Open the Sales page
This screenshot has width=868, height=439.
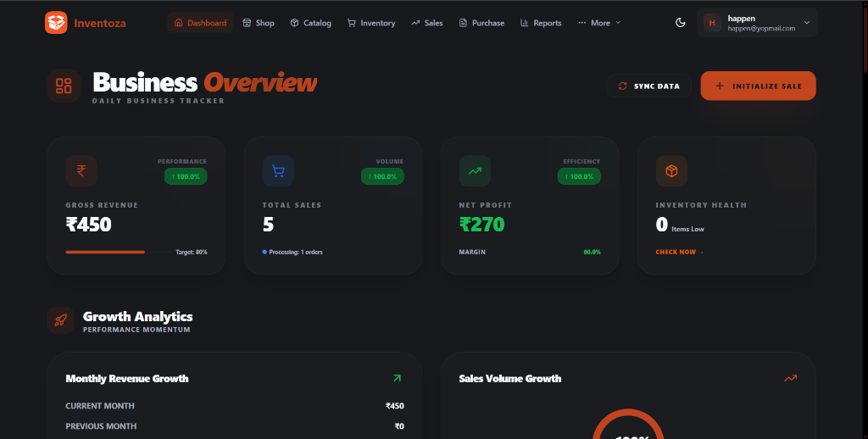tap(427, 23)
